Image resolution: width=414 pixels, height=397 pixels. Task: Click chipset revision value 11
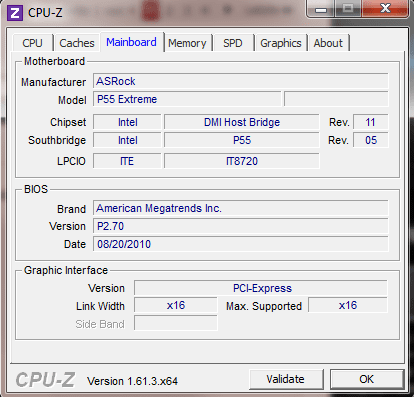click(x=370, y=122)
